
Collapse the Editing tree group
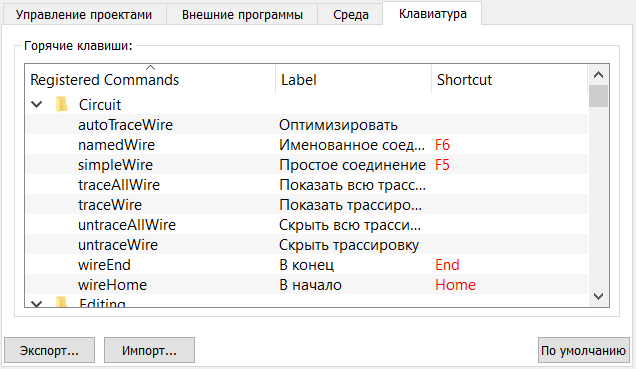coord(37,303)
